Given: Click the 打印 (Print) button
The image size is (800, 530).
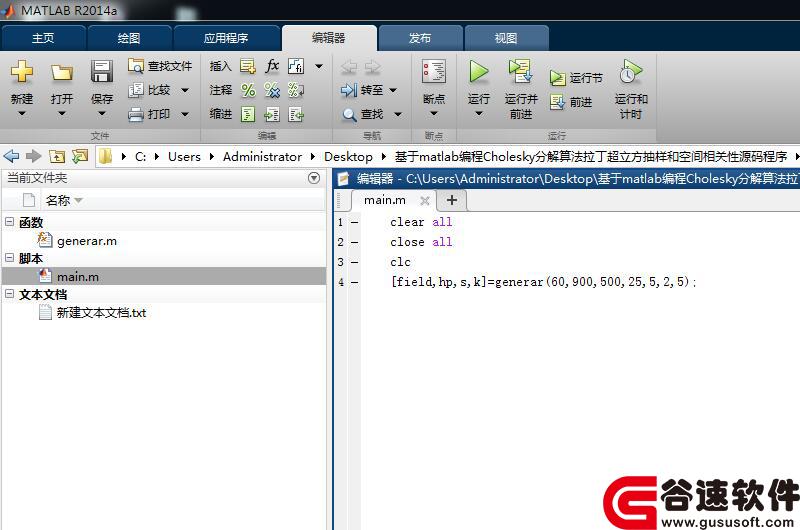Looking at the screenshot, I should pyautogui.click(x=149, y=114).
